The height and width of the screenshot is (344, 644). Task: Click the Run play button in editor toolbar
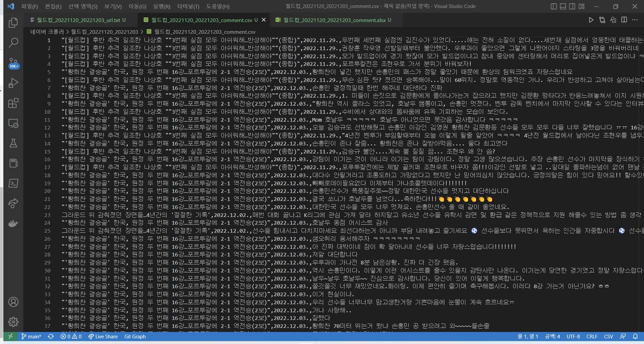[x=591, y=20]
